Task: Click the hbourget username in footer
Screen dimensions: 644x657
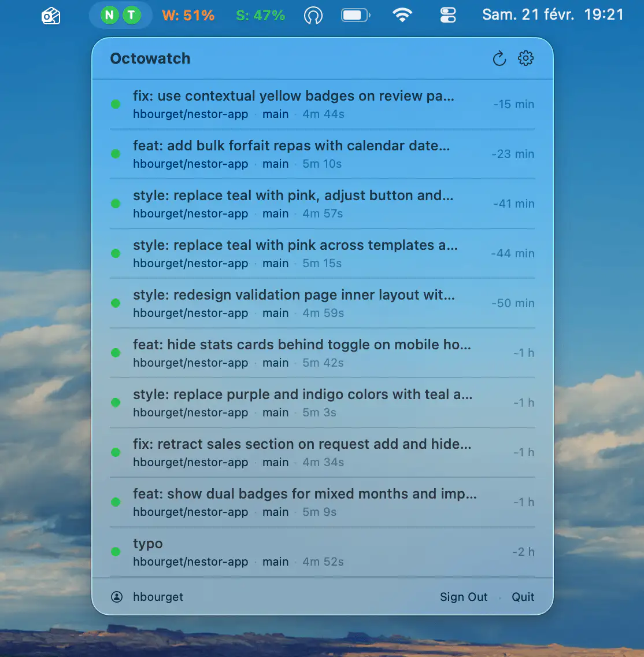Action: pos(158,597)
